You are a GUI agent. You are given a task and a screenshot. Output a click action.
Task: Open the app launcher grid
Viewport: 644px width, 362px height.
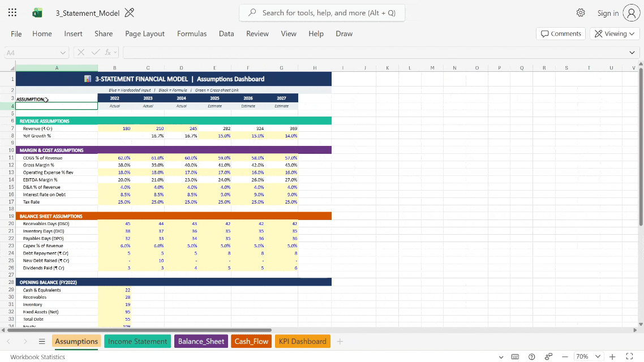(12, 12)
